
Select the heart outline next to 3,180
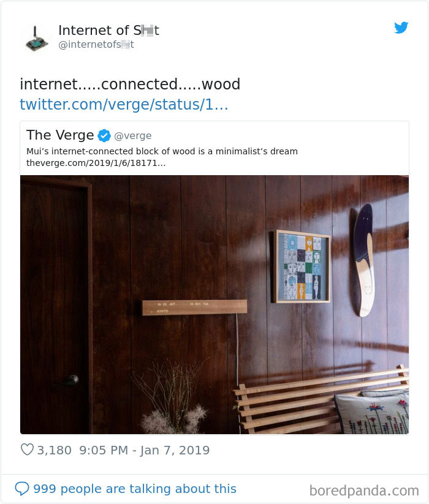[26, 449]
